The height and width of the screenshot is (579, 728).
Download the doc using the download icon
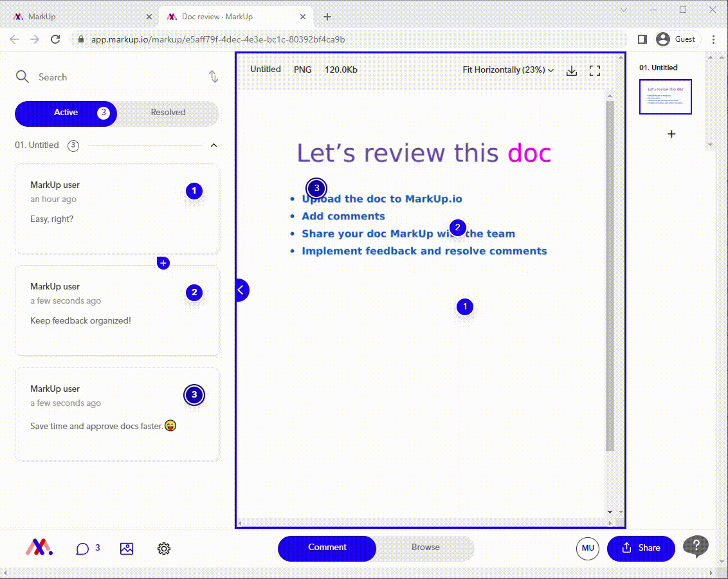click(572, 71)
